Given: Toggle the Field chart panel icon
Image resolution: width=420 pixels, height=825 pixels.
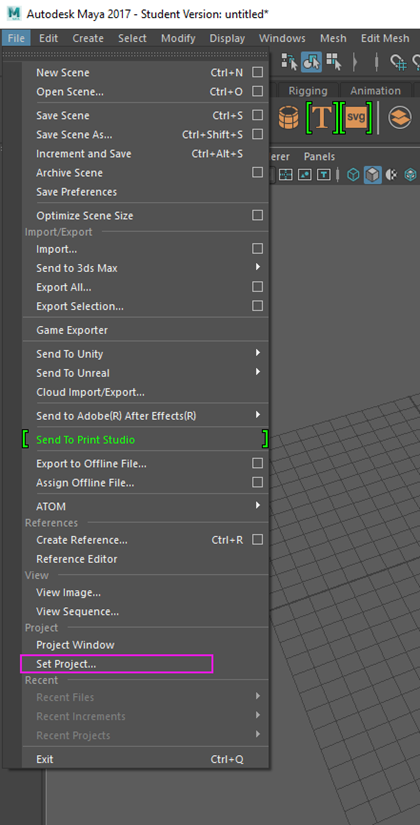Looking at the screenshot, I should (285, 174).
